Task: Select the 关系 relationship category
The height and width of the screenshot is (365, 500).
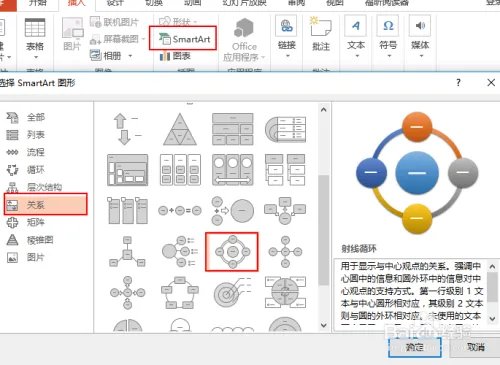Action: (46, 205)
